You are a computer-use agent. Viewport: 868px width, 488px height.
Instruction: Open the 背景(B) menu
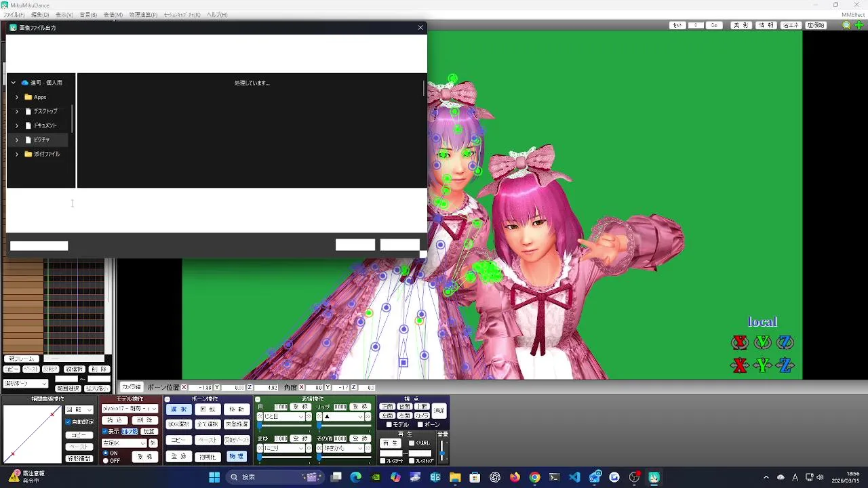click(88, 14)
